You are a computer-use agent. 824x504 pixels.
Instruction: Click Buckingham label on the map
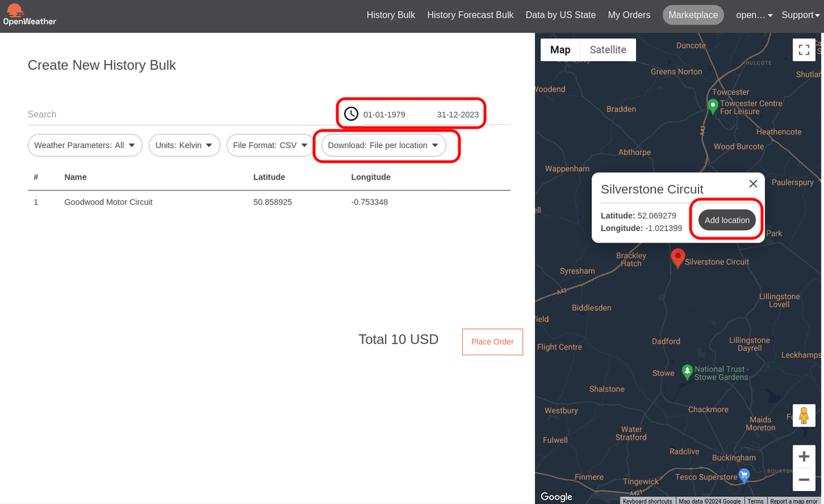click(734, 458)
